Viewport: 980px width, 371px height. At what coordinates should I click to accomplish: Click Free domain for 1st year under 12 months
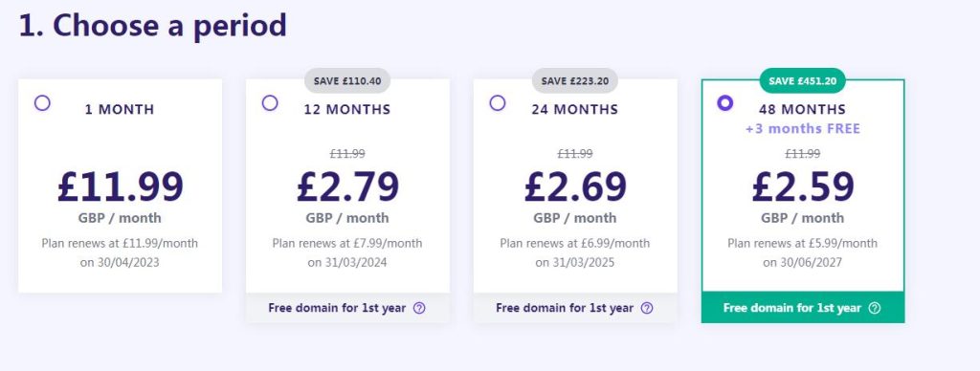click(337, 308)
